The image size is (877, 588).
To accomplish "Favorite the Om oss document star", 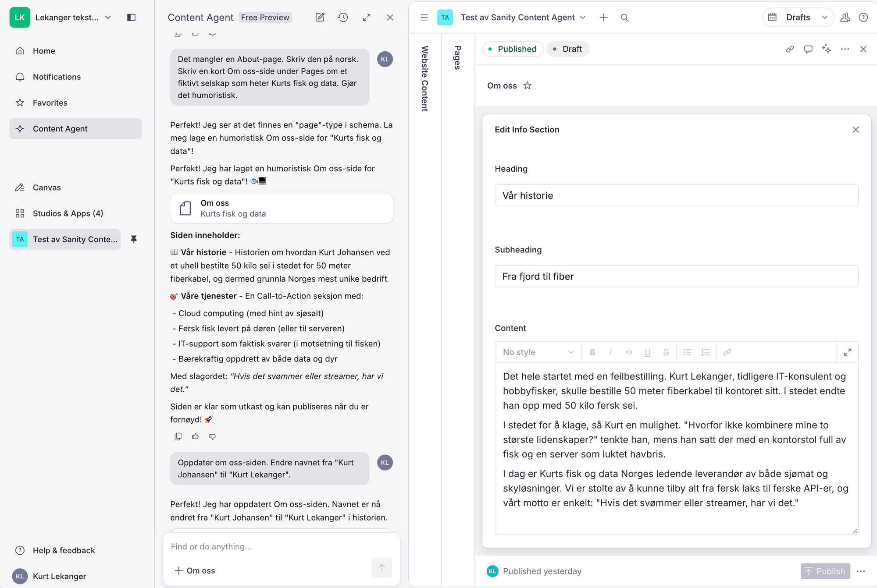I will (528, 86).
